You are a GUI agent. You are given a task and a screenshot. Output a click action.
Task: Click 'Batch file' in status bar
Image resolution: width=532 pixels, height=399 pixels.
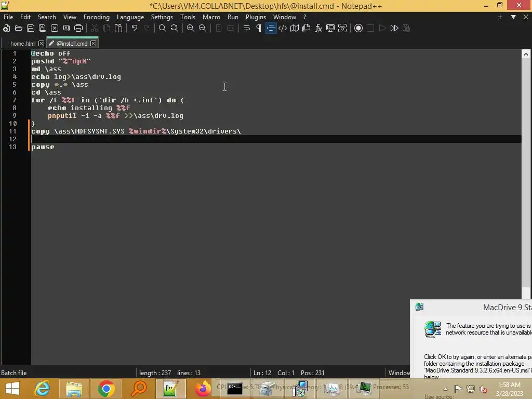point(14,373)
